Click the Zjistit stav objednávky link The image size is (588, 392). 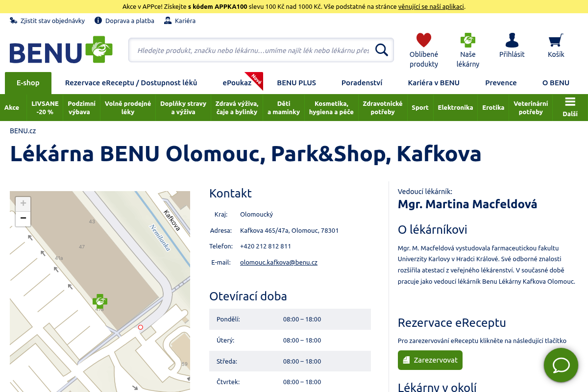point(48,21)
